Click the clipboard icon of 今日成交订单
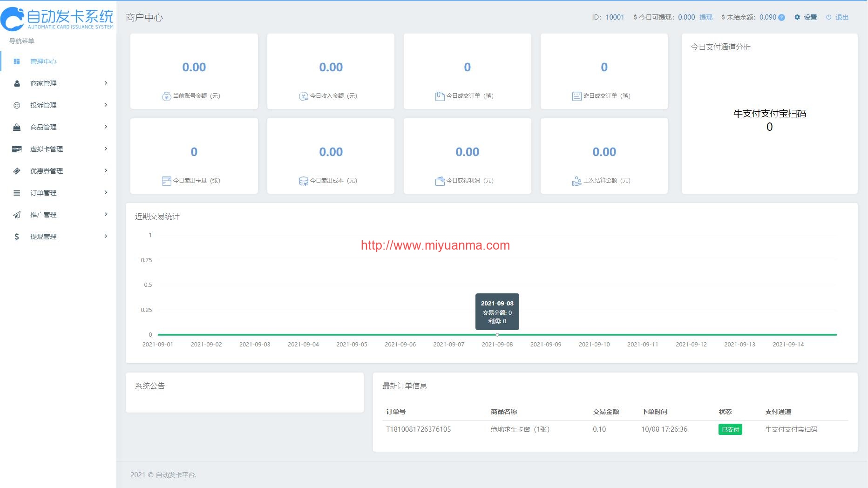 (440, 96)
